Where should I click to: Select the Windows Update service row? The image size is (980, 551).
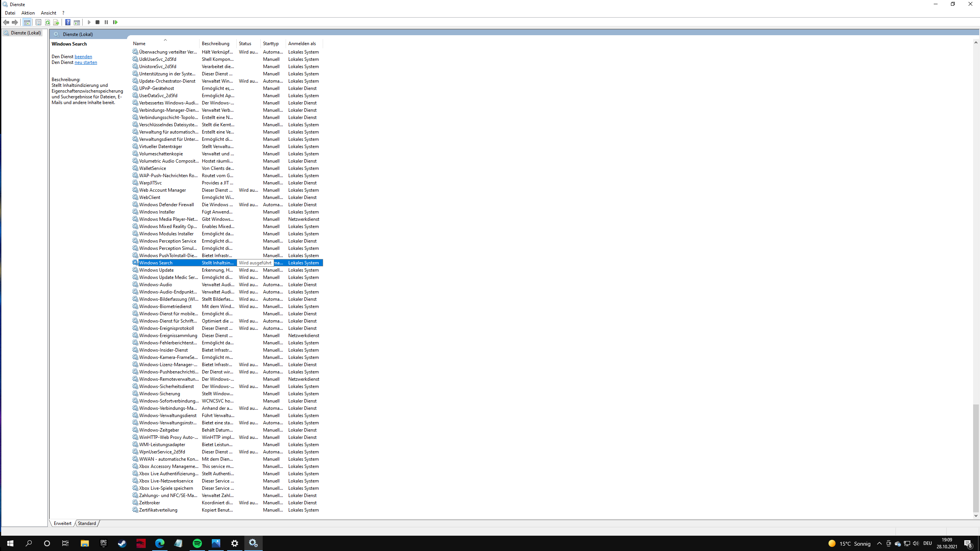[228, 270]
